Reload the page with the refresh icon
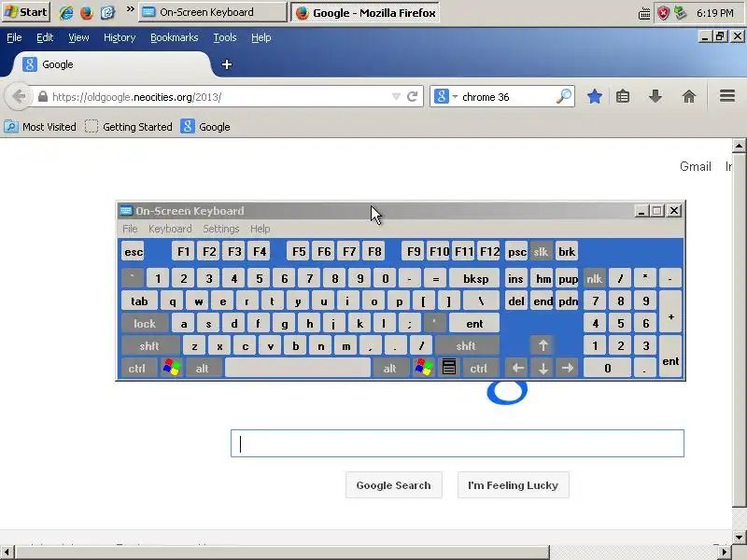747x560 pixels. coord(413,97)
